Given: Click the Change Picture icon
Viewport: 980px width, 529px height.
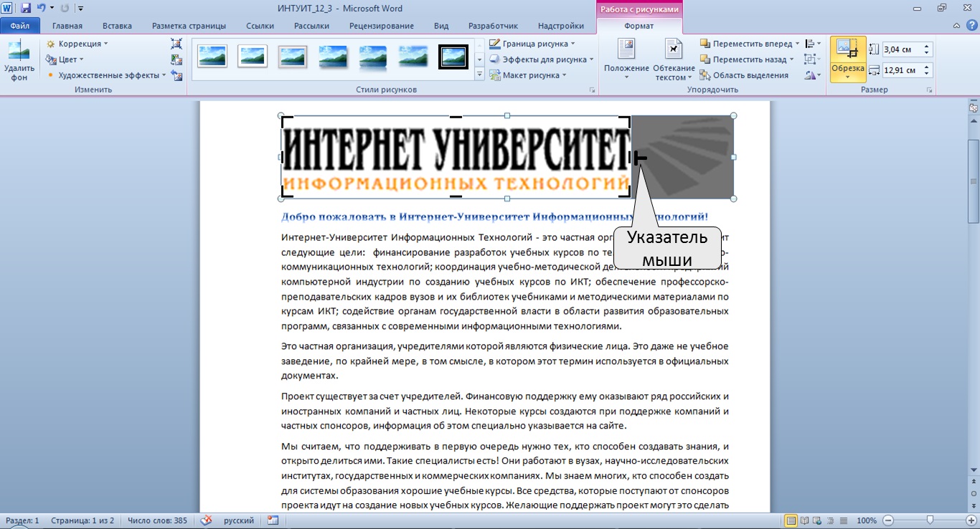Looking at the screenshot, I should point(177,59).
